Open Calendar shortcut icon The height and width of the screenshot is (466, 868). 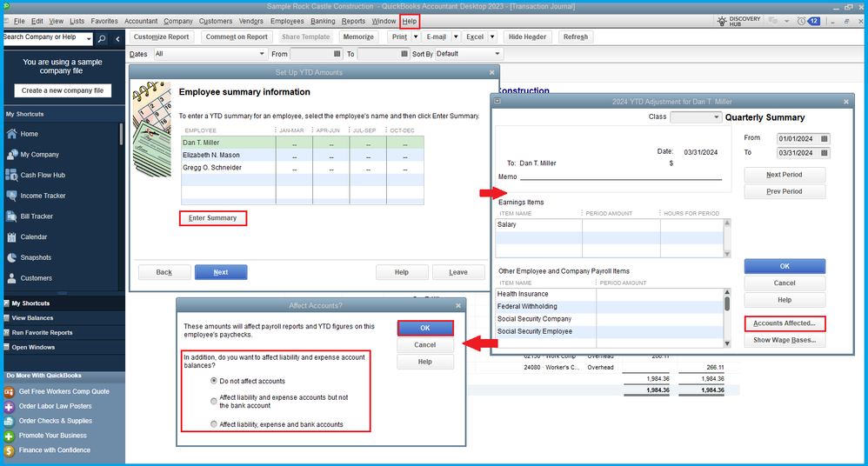tap(11, 236)
